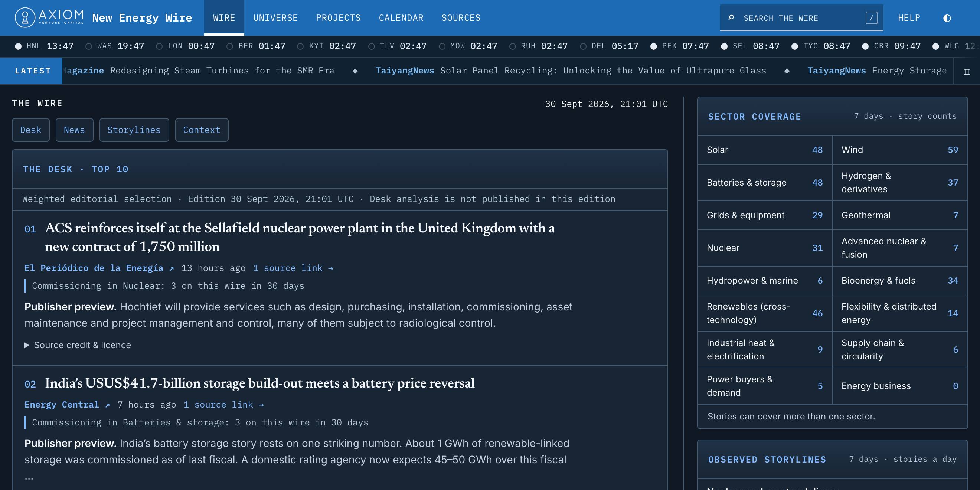
Task: Open Bioenergy & fuels sector cell
Action: coord(900,281)
